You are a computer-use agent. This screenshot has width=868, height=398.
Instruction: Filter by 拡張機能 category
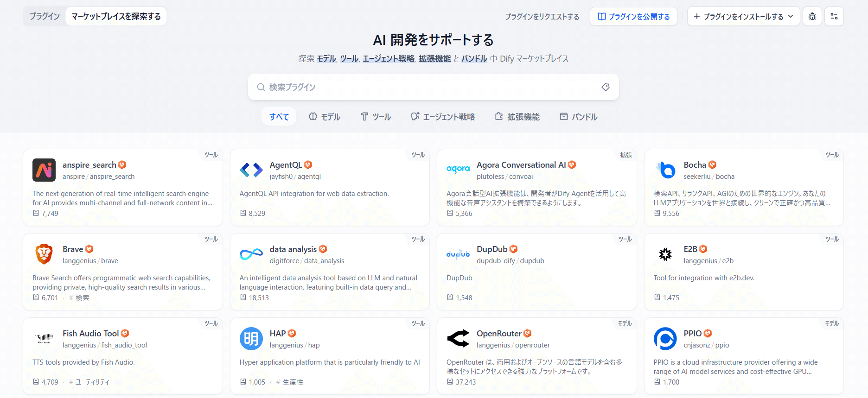[x=517, y=117]
